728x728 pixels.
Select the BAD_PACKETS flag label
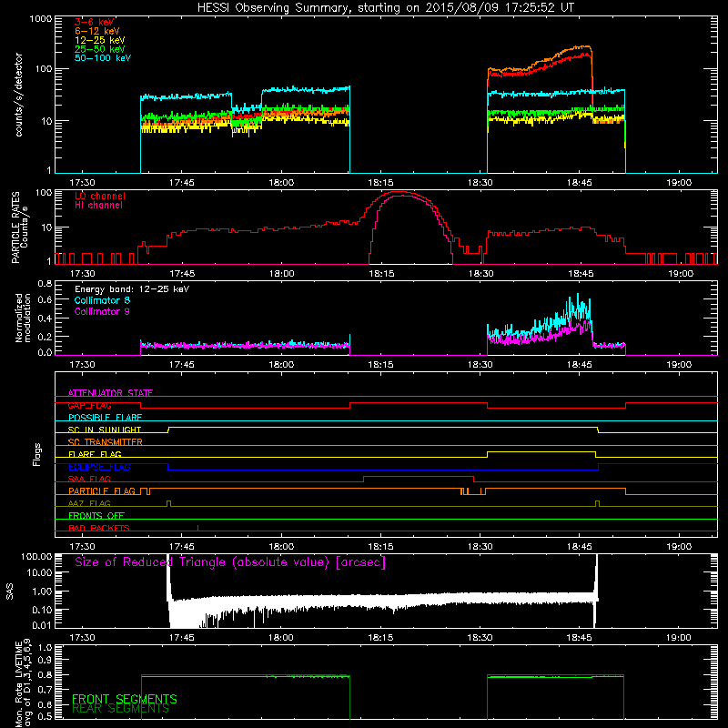[99, 528]
